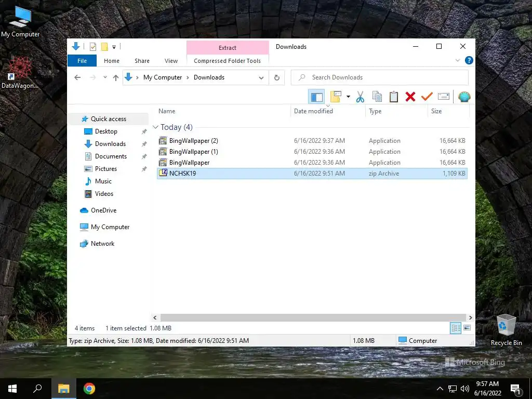The width and height of the screenshot is (532, 399).
Task: Click the Paste clipboard toolbar icon
Action: [x=394, y=97]
